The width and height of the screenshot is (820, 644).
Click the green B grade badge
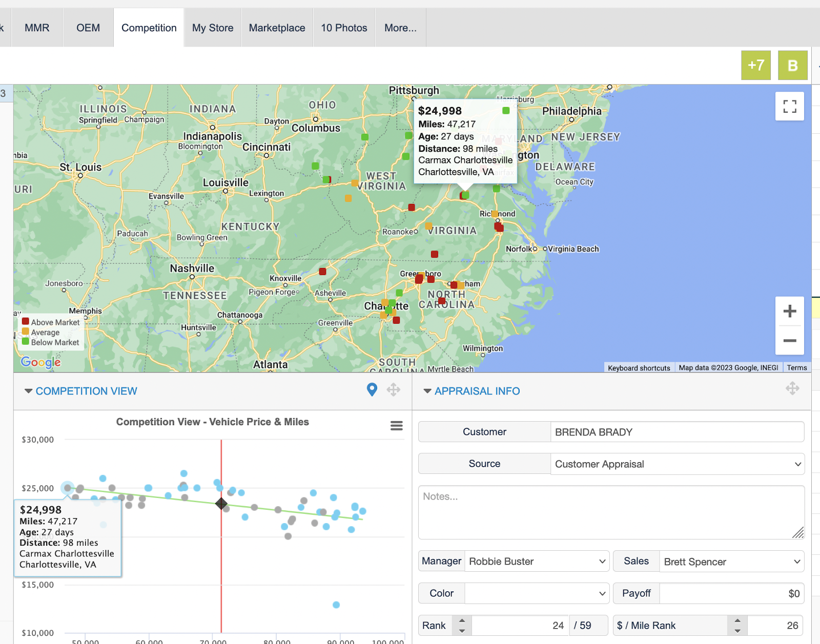[792, 65]
